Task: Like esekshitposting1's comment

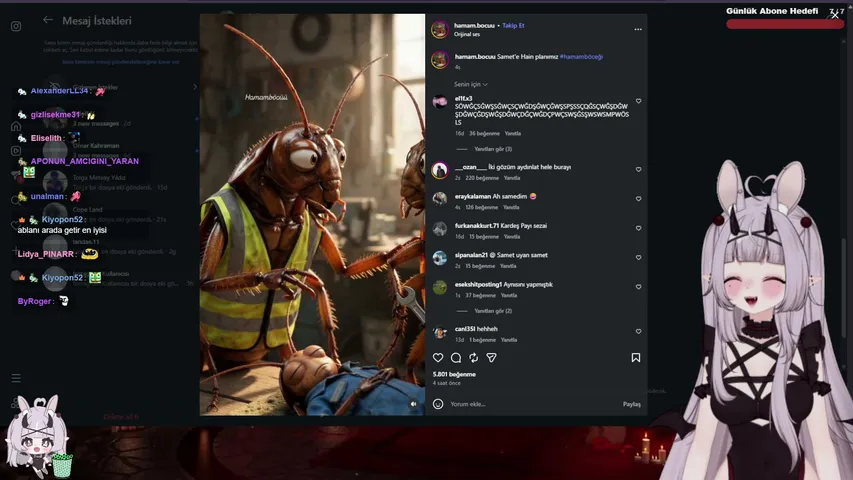Action: 639,287
